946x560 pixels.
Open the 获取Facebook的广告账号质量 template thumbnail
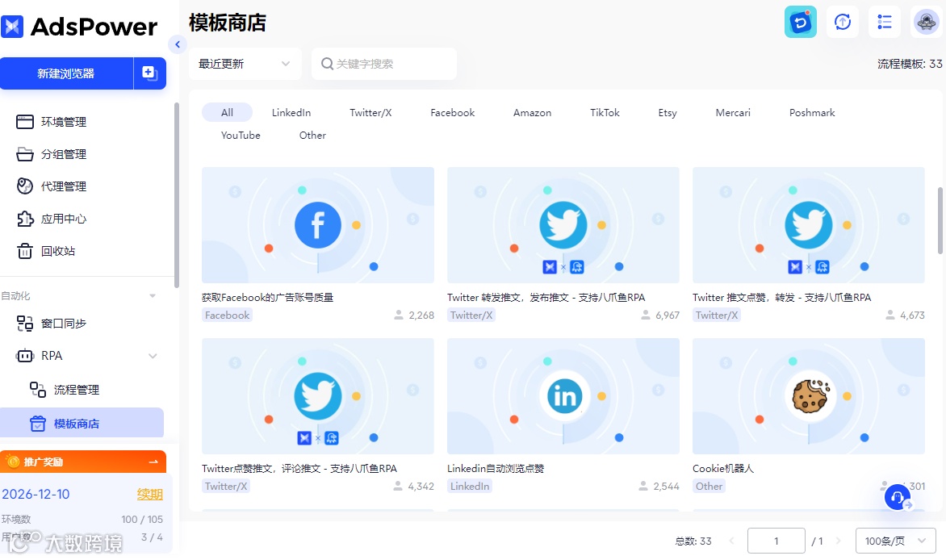pos(318,225)
